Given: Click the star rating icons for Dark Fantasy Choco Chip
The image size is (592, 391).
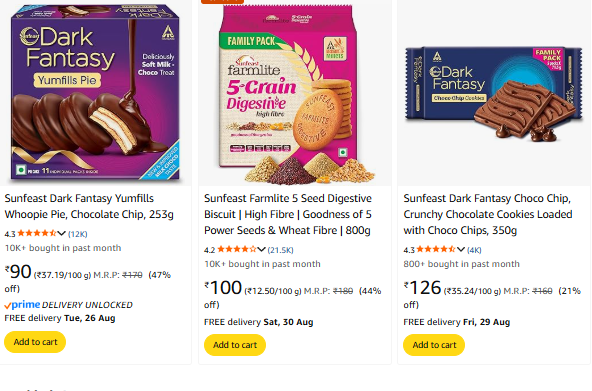Looking at the screenshot, I should pos(436,249).
